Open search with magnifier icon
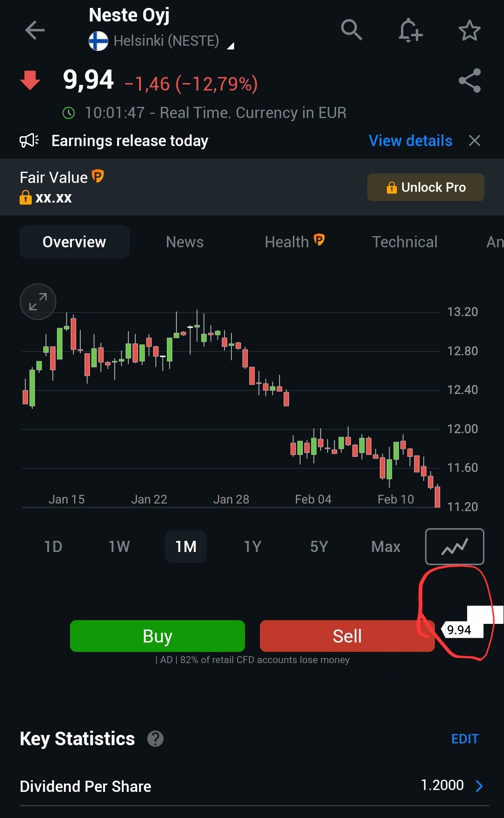Screen dimensions: 504x818 351,30
